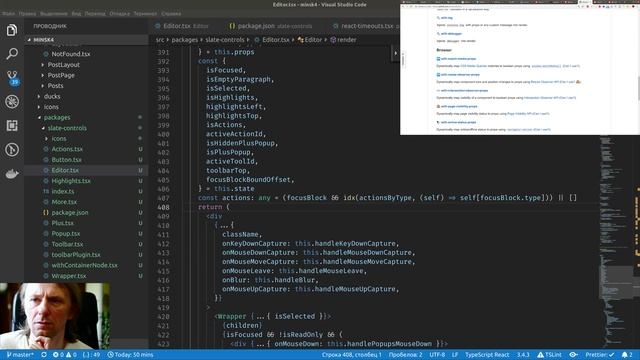Open toolbarPlugin.tsx in the explorer

tap(76, 255)
